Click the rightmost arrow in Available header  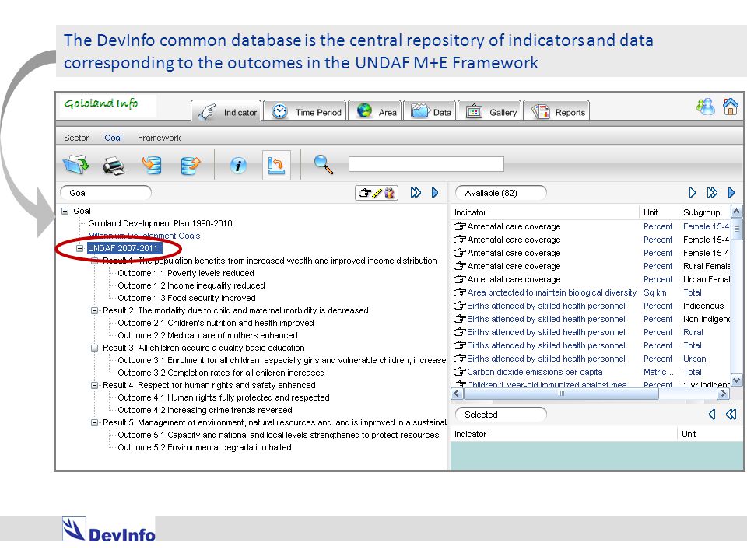point(731,193)
